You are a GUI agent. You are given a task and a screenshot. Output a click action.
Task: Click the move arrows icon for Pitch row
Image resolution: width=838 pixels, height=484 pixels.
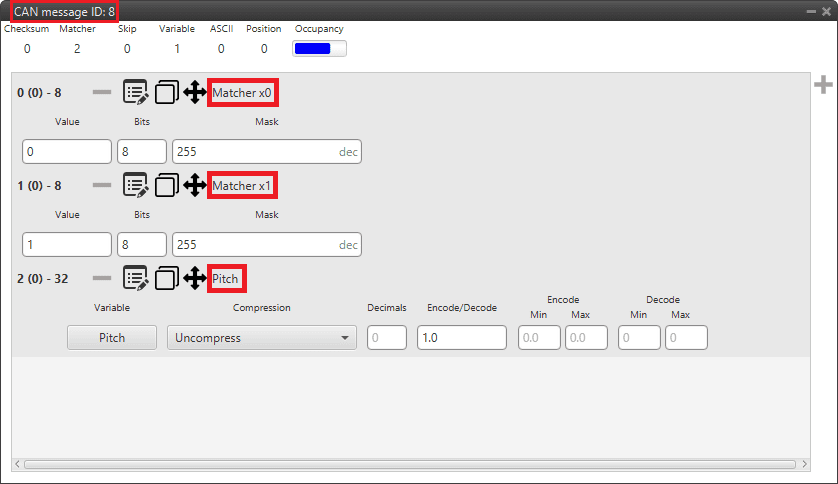(x=195, y=278)
